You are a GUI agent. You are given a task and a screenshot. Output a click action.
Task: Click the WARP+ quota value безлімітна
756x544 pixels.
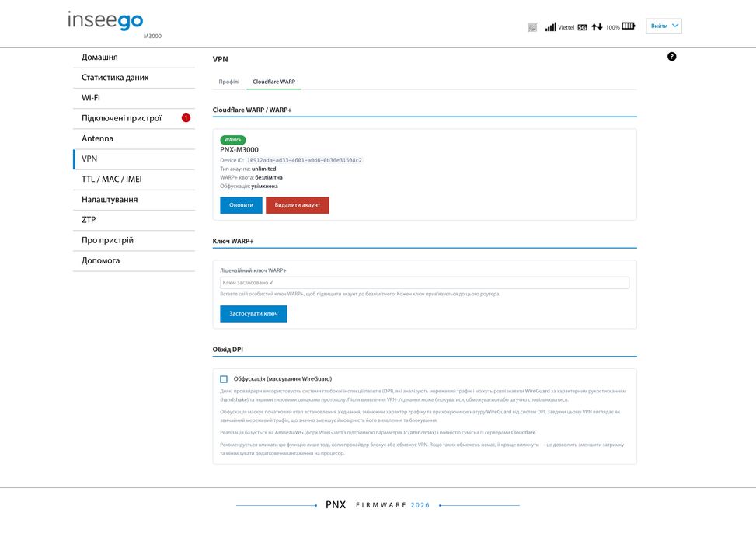[x=269, y=177]
